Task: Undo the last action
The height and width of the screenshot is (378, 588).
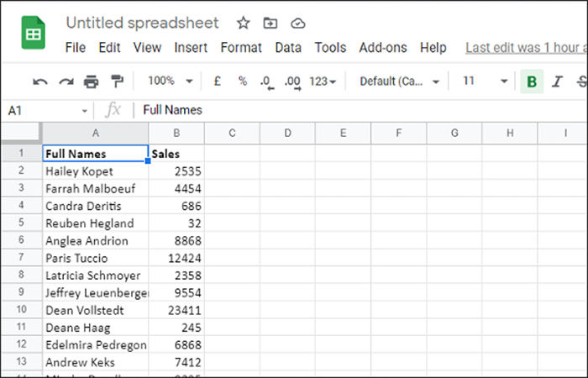Action: 40,81
